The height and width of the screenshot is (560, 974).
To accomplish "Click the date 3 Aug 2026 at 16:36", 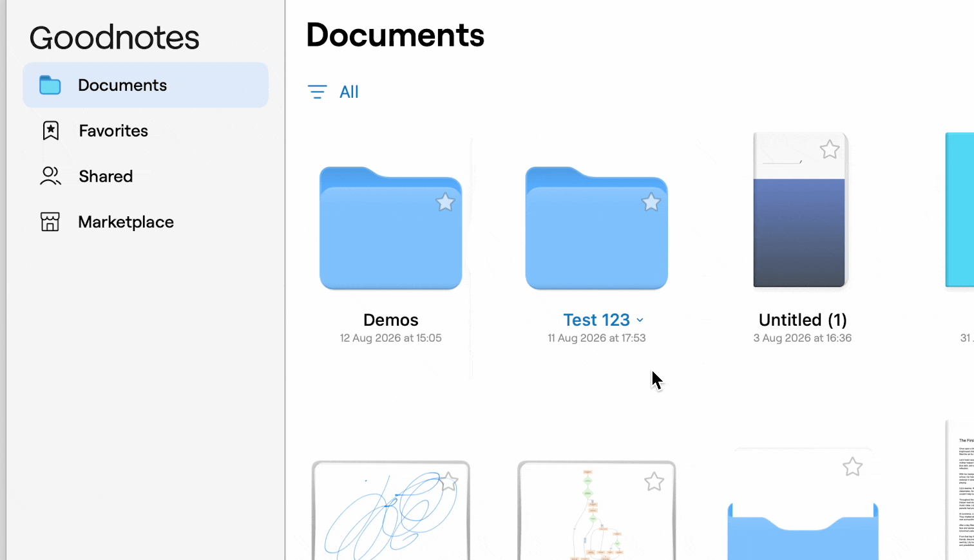I will [x=803, y=338].
